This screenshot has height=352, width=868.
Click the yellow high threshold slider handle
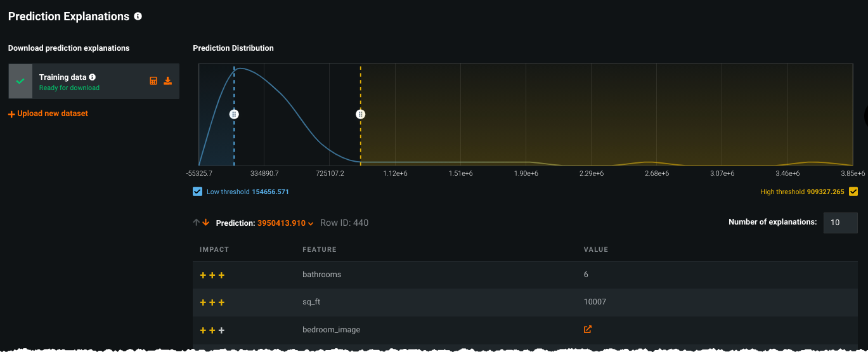pos(360,114)
